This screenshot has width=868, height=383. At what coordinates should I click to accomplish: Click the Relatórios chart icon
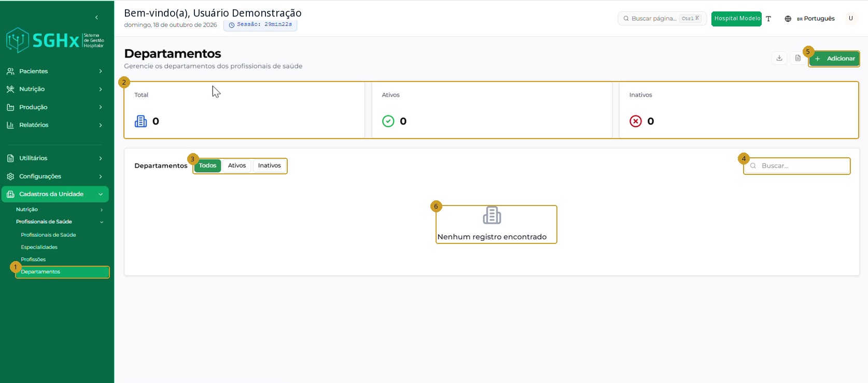coord(10,125)
